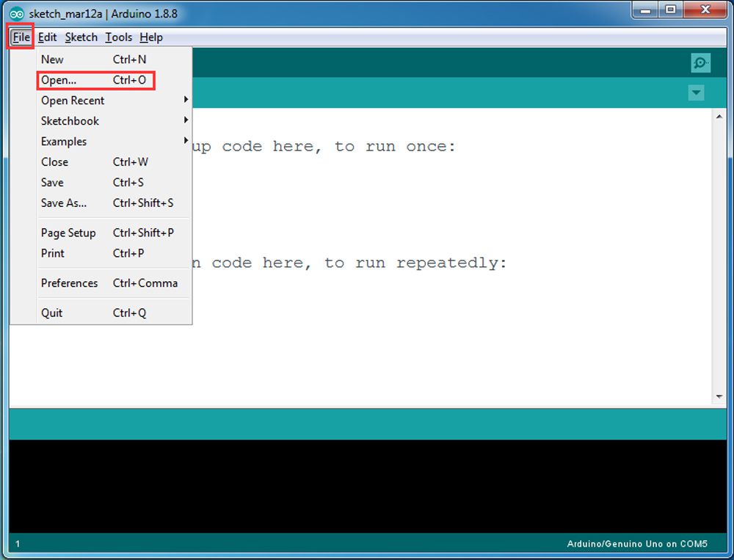This screenshot has width=734, height=560.
Task: Maximize the Arduino window
Action: pos(671,10)
